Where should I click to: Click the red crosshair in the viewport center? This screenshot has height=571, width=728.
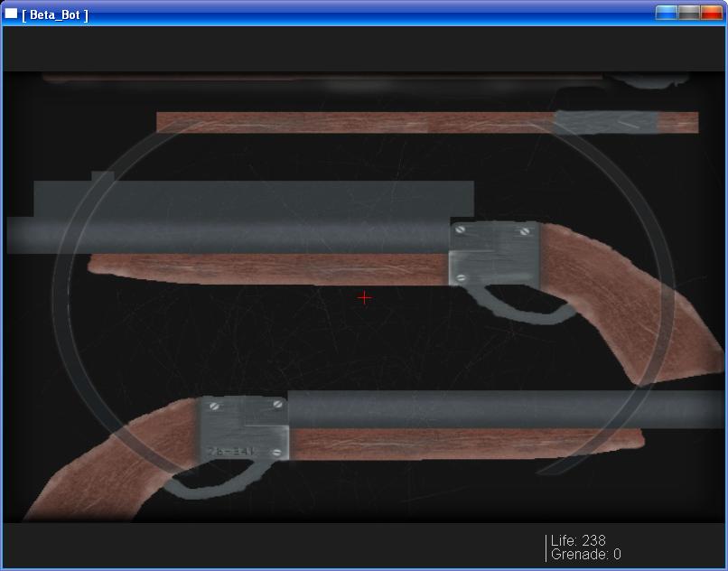(364, 297)
